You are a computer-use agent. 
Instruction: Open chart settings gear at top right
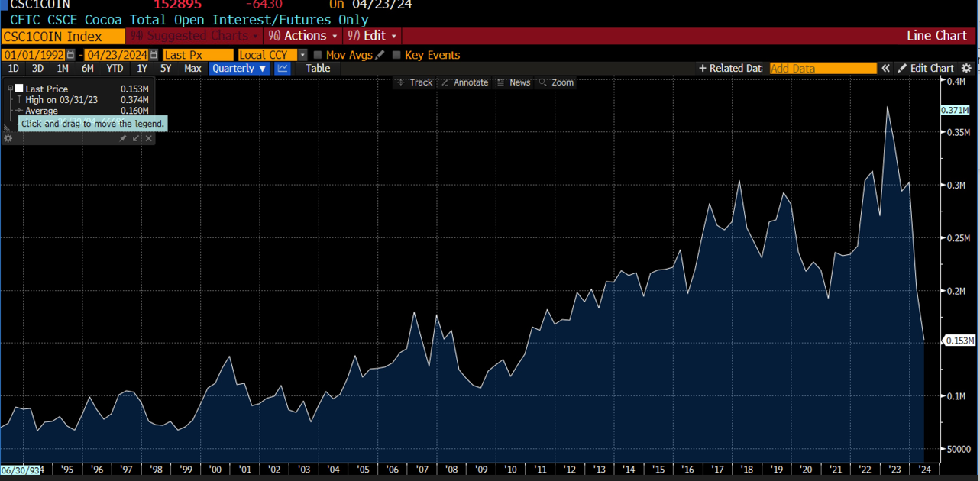[966, 69]
